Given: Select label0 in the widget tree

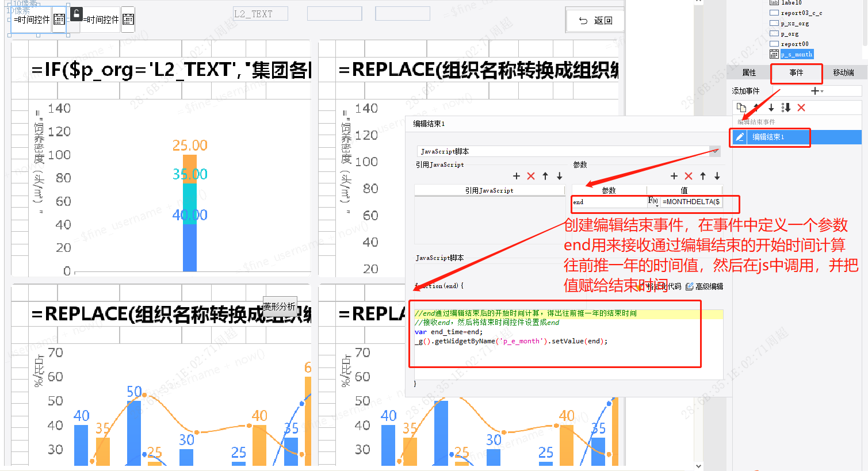Looking at the screenshot, I should click(791, 3).
